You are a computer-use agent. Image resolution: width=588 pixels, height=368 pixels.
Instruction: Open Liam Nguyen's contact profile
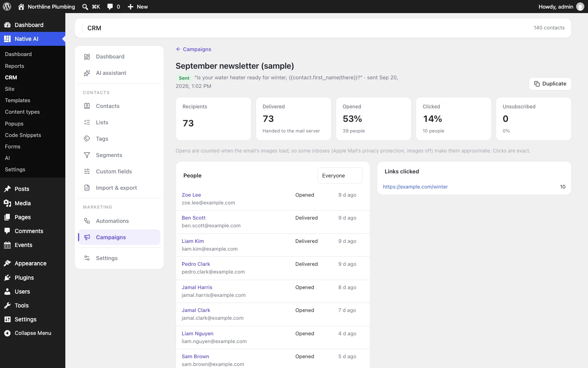tap(198, 334)
